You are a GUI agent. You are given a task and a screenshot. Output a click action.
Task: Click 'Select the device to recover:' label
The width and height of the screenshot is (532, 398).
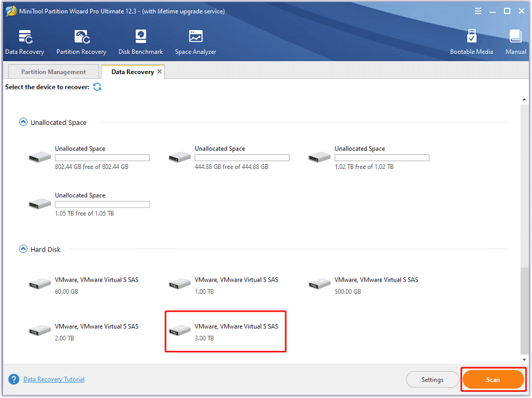click(47, 87)
